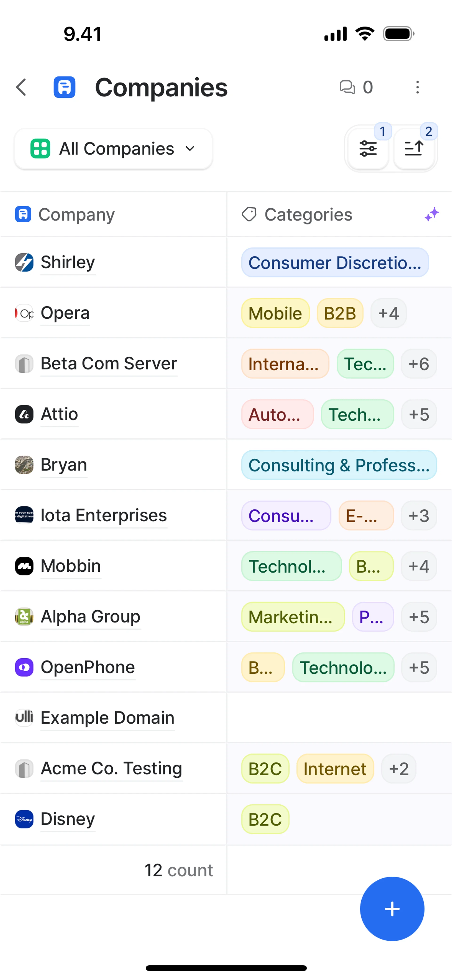Open the filter settings icon
Viewport: 452px width, 980px height.
click(x=368, y=148)
